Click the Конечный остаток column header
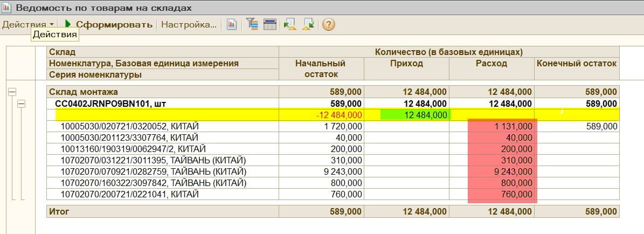This screenshot has width=644, height=234. pos(576,63)
